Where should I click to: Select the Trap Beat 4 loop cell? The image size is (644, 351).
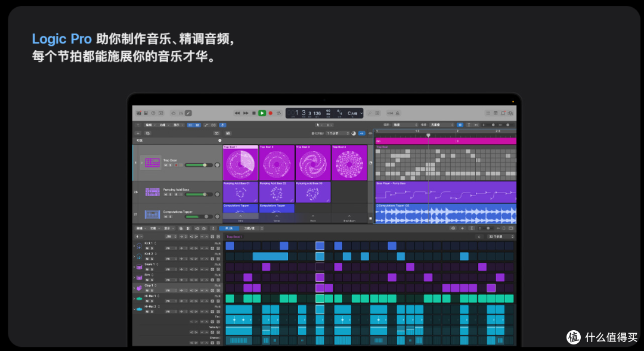click(x=349, y=163)
